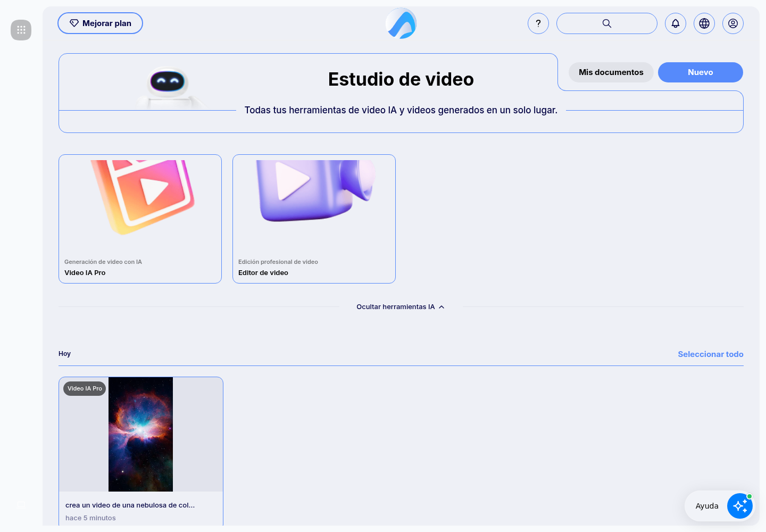Open the user account profile icon
Image resolution: width=766 pixels, height=532 pixels.
tap(733, 23)
